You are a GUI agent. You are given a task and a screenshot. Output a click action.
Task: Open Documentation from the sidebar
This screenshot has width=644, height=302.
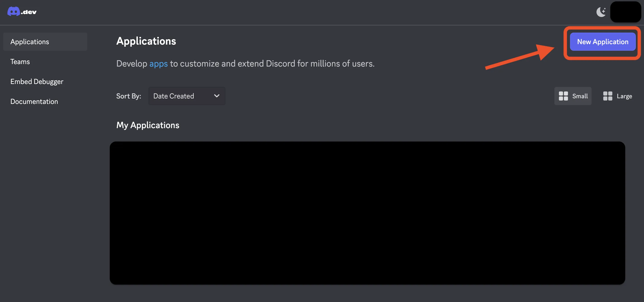click(34, 102)
